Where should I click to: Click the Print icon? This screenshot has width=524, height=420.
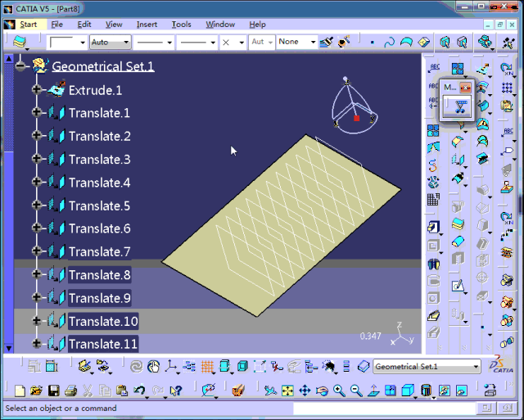[x=71, y=391]
